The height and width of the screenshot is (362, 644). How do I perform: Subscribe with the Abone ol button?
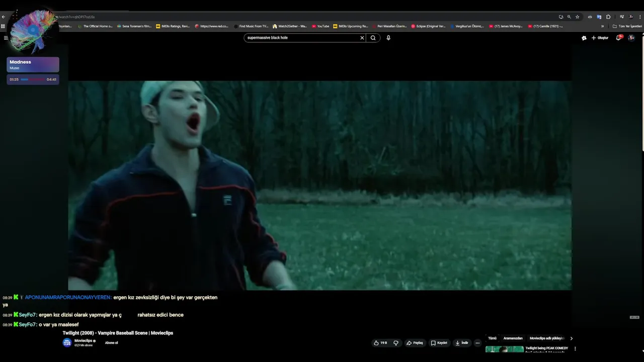(x=111, y=343)
